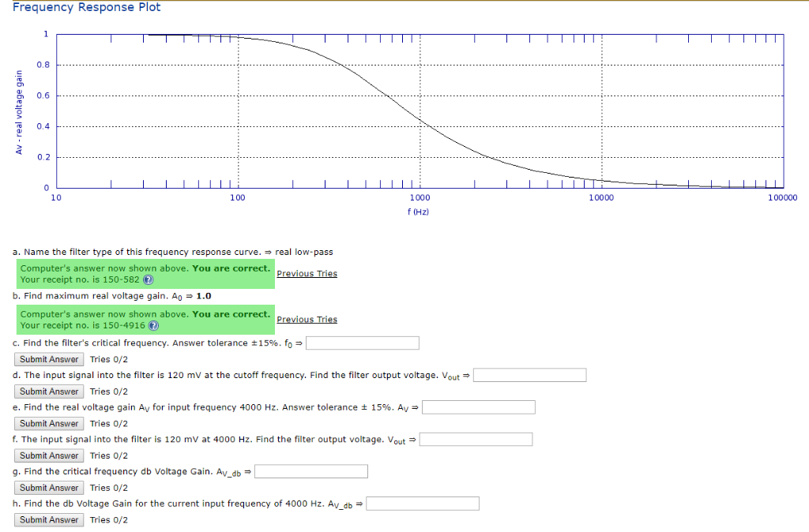Screen dimensions: 809x532
Task: Submit the critical frequency db gain answer
Action: point(48,487)
